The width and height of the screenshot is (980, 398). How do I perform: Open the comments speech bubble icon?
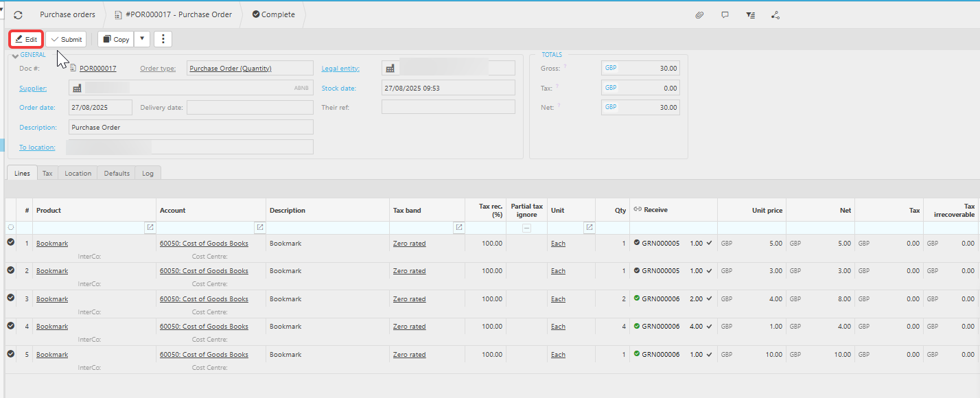coord(725,14)
